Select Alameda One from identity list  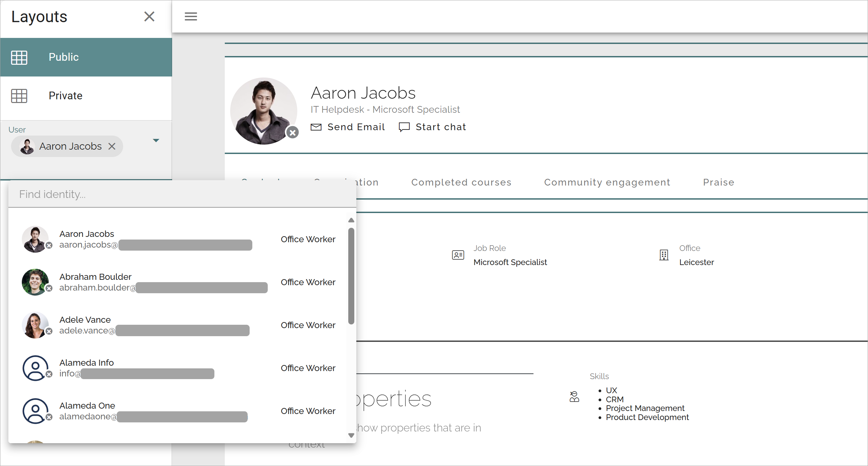point(178,411)
